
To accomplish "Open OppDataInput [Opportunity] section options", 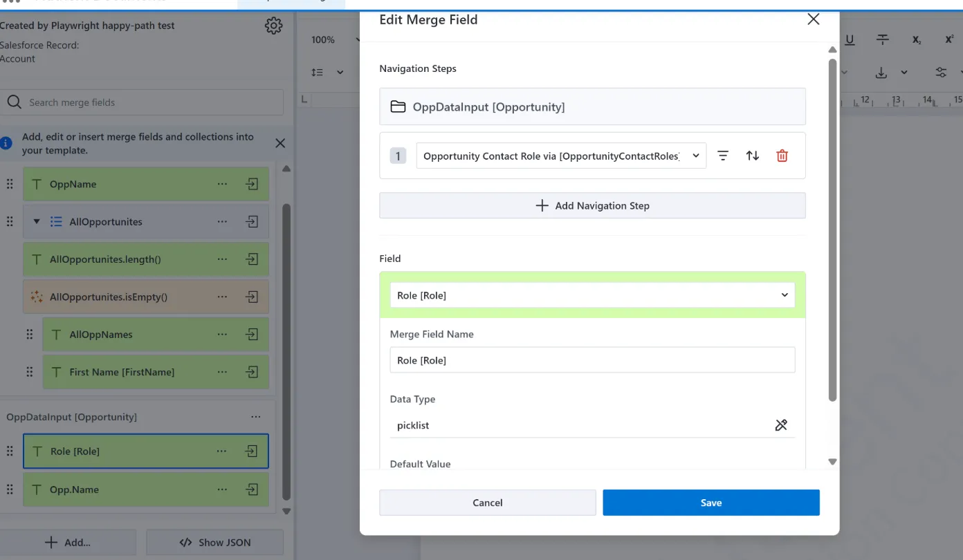I will tap(256, 417).
